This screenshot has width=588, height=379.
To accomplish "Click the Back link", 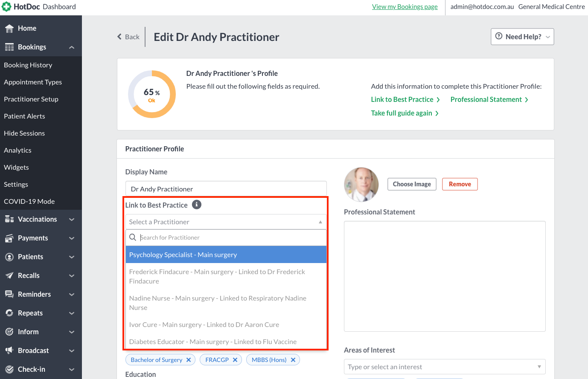I will 128,37.
